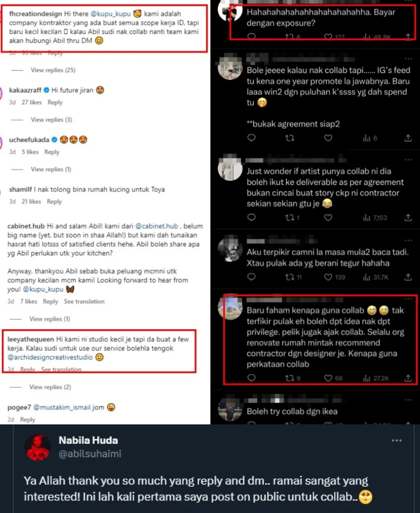The width and height of the screenshot is (420, 513).
Task: Show the 2 replies under leeyathequeen's comment
Action: (x=50, y=387)
